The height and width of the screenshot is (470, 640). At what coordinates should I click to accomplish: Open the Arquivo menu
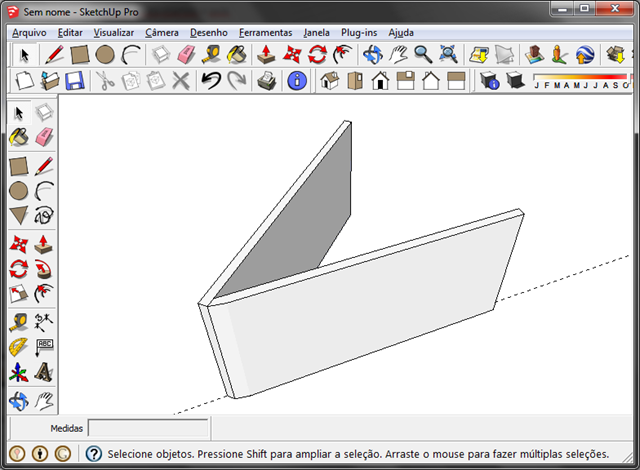coord(29,33)
